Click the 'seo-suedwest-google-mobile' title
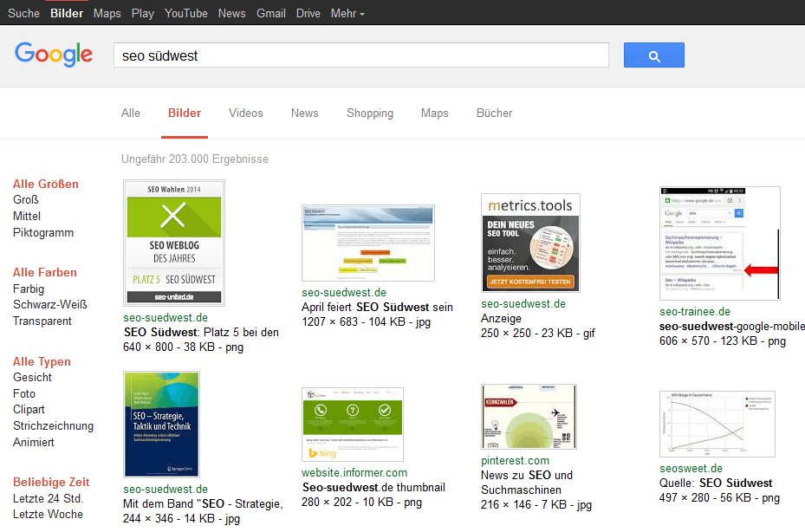 click(x=732, y=326)
